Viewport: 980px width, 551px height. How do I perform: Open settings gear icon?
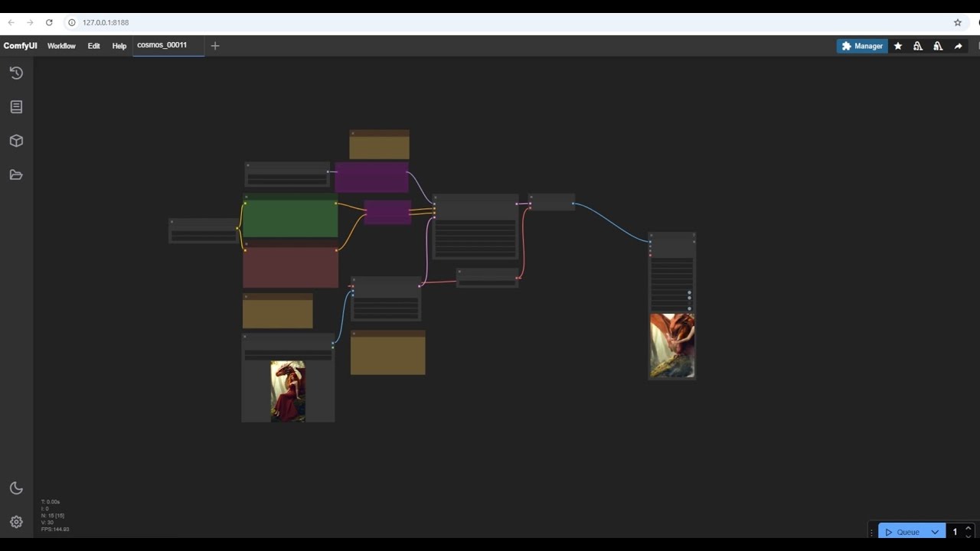pos(16,522)
